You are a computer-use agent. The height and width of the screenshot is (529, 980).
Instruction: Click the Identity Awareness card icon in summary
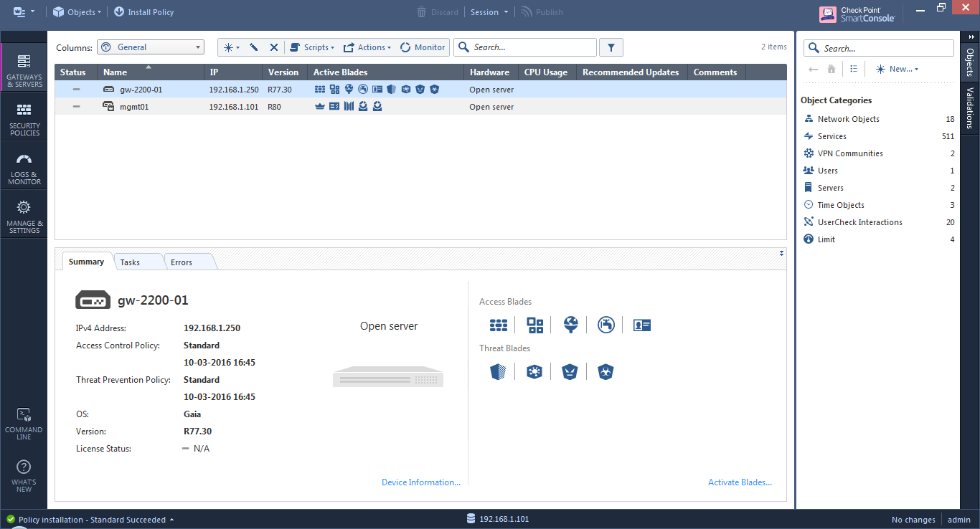coord(642,325)
